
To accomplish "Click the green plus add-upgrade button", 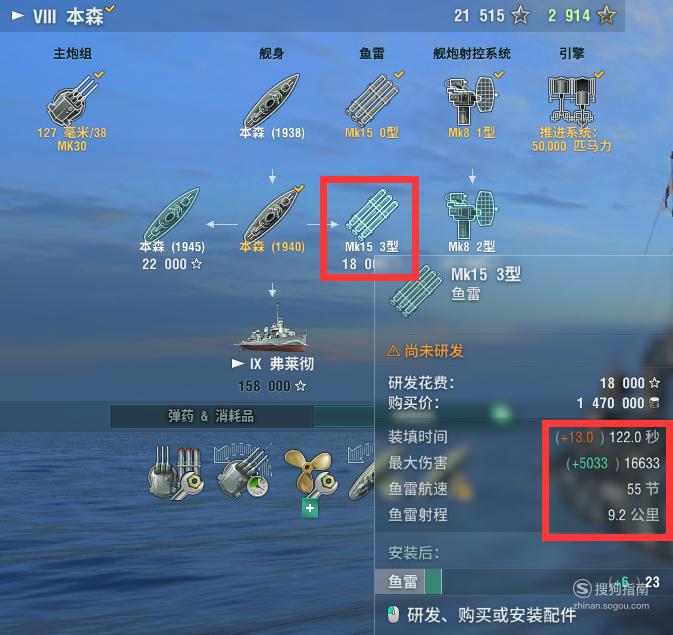I will pos(310,508).
